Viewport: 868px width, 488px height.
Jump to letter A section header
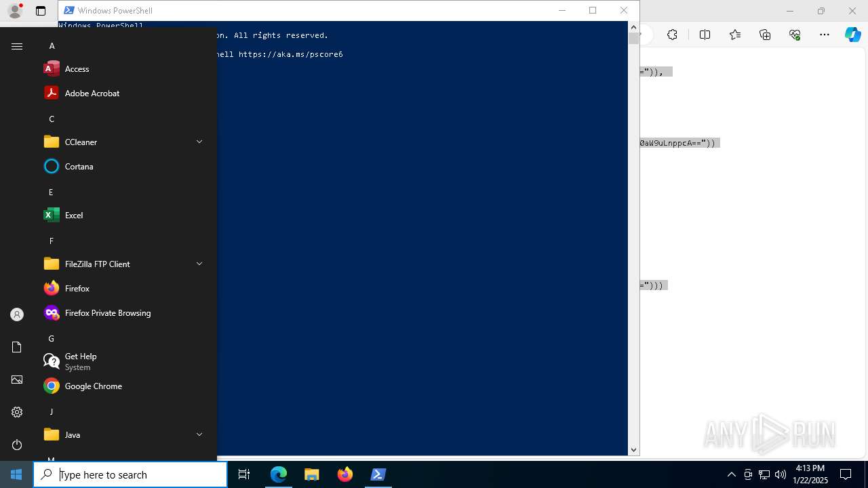pos(52,45)
